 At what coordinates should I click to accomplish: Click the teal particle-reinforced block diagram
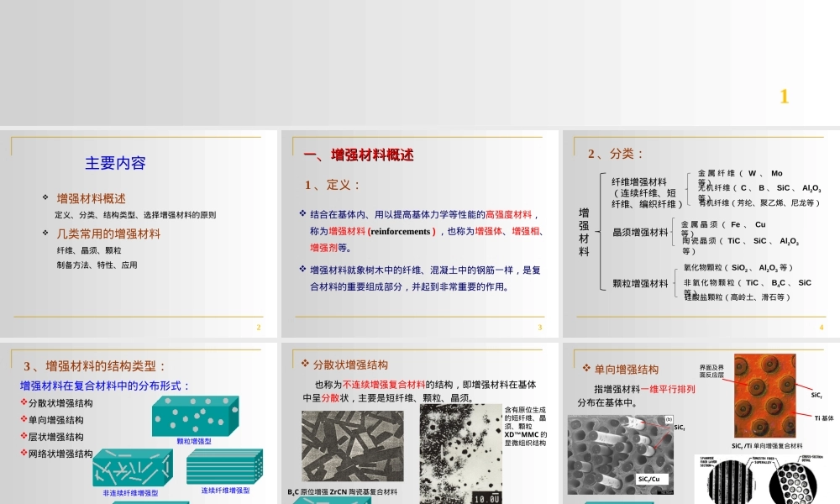[x=195, y=416]
